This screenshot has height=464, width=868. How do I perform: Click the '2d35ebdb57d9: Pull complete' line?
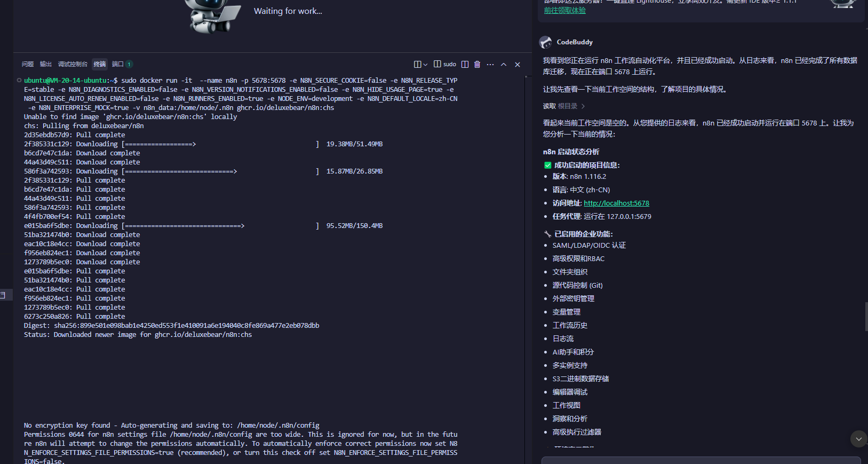[x=75, y=135]
